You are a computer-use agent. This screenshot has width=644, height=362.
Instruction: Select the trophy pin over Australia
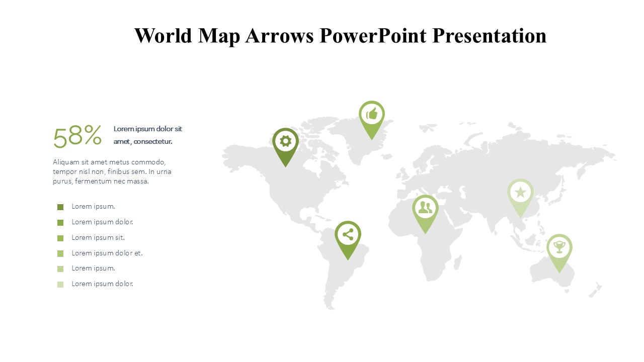click(559, 253)
